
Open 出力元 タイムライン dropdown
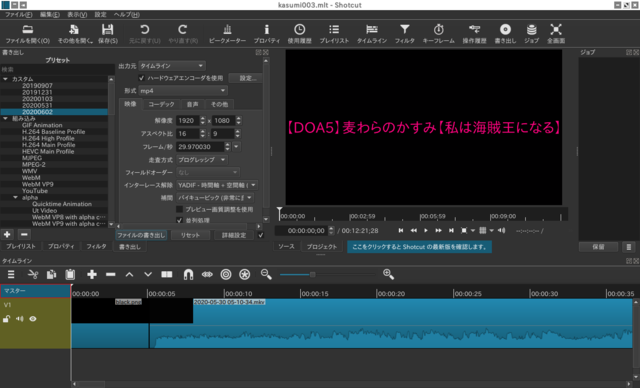[x=172, y=66]
